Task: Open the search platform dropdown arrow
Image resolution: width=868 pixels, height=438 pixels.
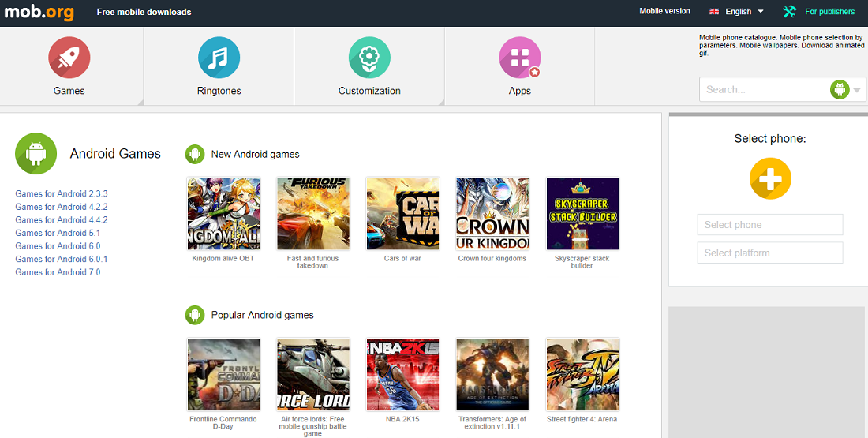Action: [857, 90]
